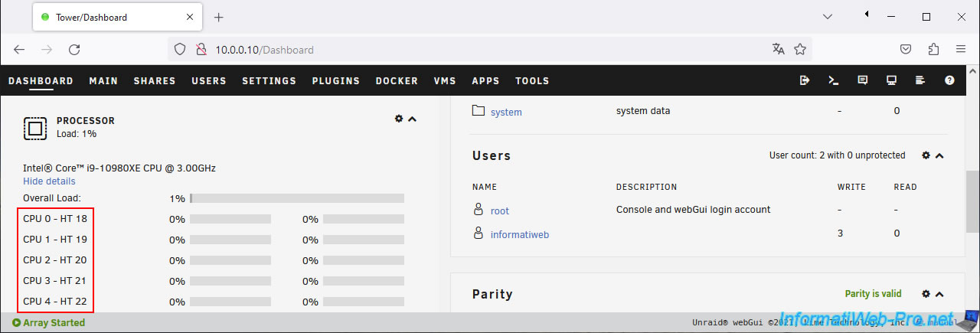Image resolution: width=980 pixels, height=333 pixels.
Task: Open the TOOLS menu
Action: coord(532,80)
